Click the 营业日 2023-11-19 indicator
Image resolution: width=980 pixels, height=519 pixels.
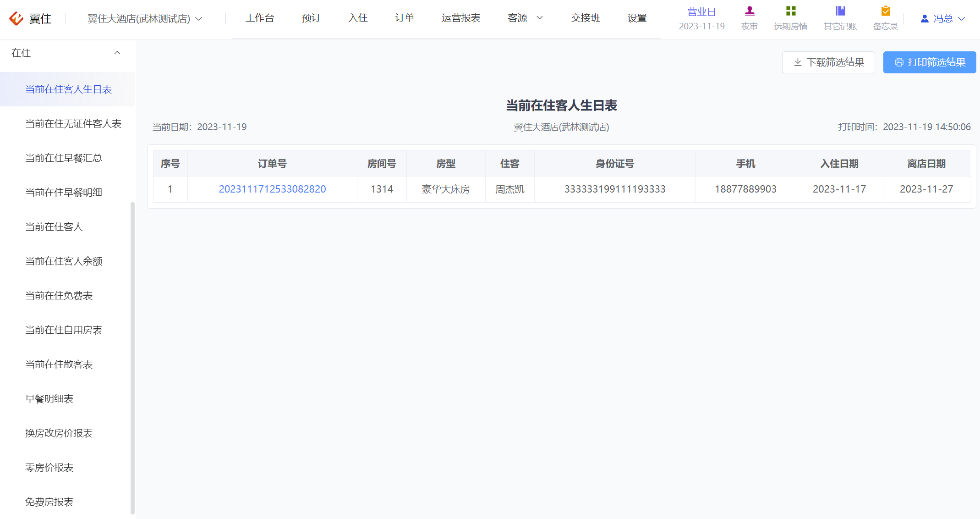point(701,19)
